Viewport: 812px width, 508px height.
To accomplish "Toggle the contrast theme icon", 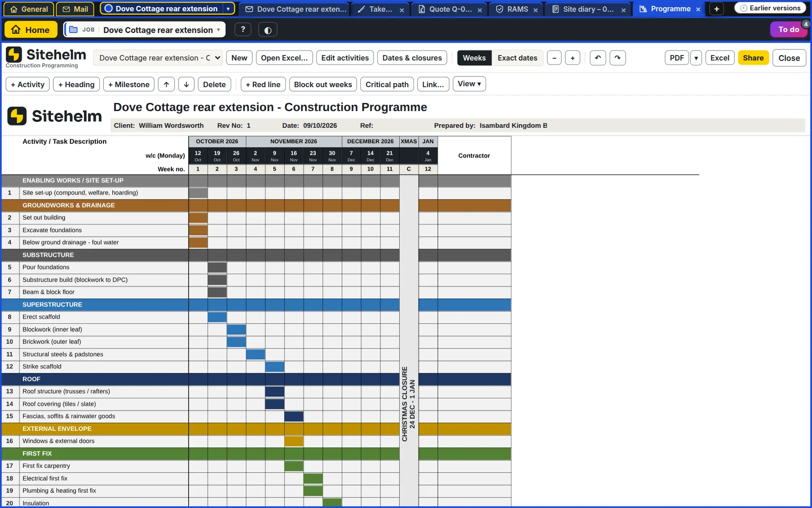I will [268, 30].
